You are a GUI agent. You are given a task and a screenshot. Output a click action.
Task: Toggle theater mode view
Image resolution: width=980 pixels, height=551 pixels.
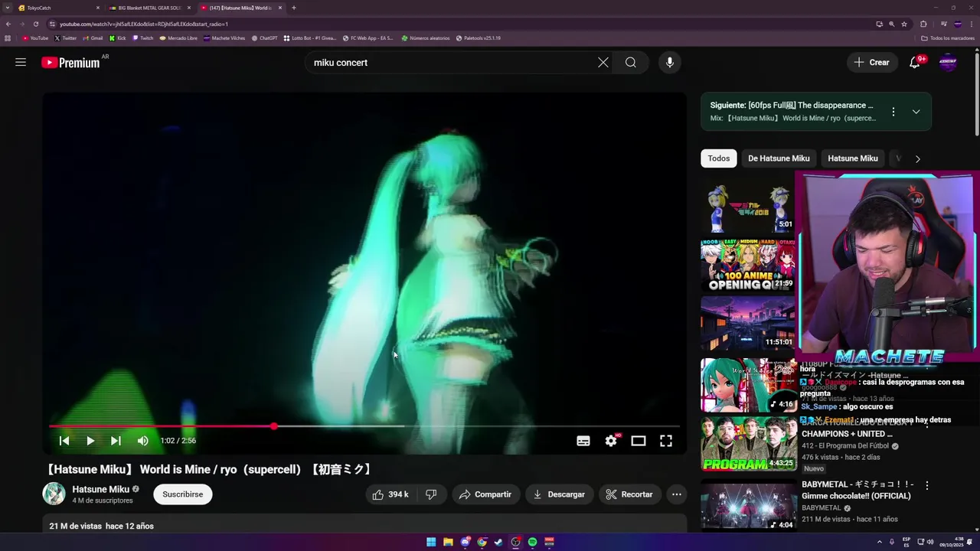tap(639, 441)
